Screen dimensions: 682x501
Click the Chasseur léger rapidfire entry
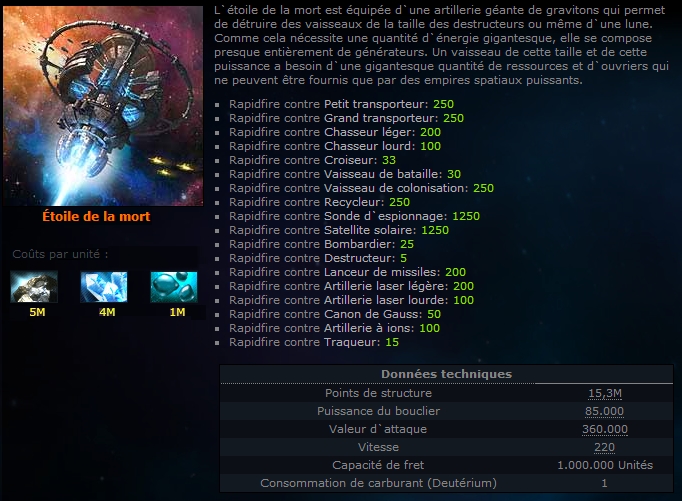tap(335, 132)
